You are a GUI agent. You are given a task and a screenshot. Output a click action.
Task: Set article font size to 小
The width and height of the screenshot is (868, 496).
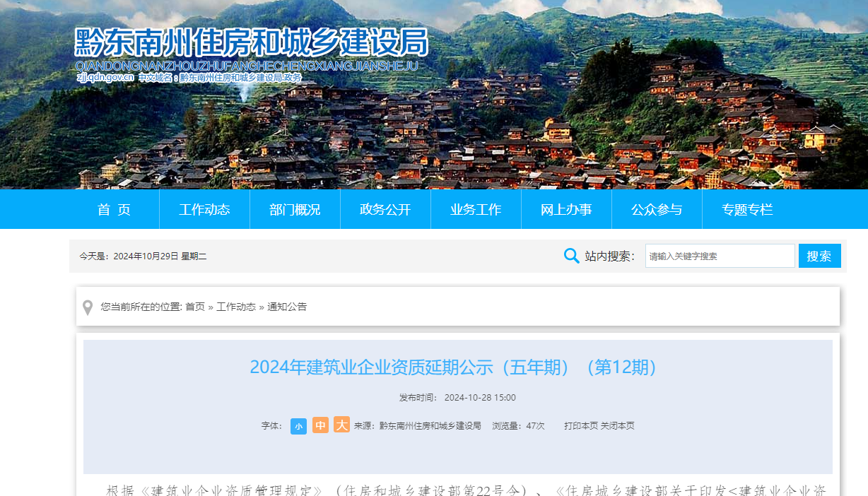298,425
